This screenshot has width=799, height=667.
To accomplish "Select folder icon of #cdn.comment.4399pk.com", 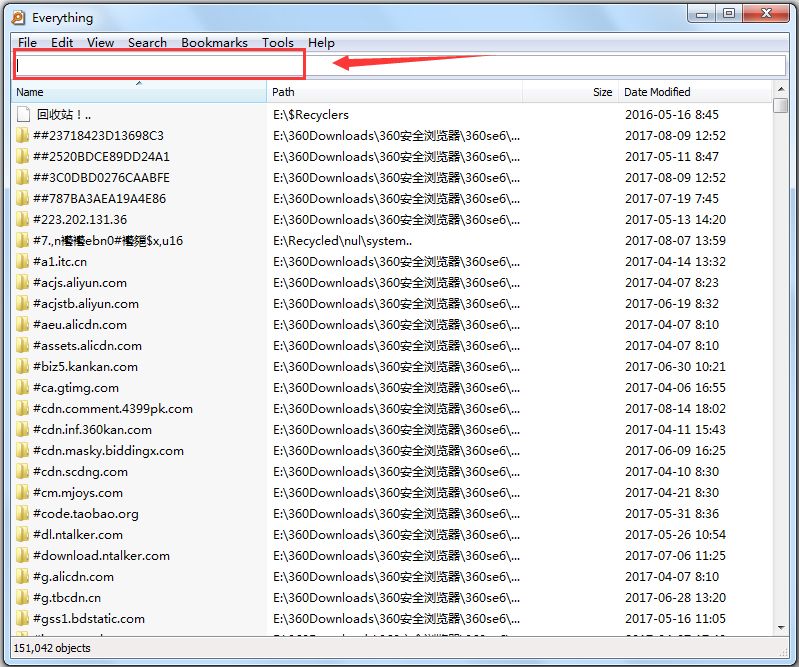I will [x=22, y=409].
